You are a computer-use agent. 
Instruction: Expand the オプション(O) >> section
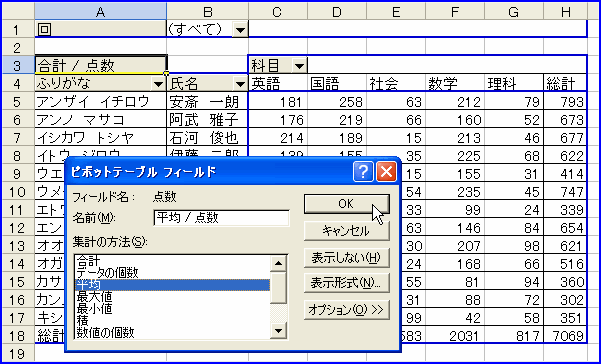346,310
